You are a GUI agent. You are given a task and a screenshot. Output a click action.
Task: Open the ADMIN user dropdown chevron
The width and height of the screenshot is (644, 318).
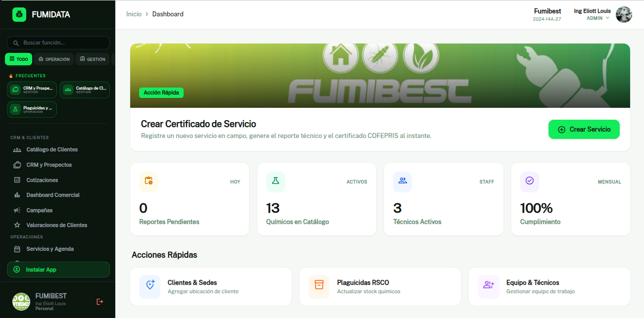tap(608, 18)
